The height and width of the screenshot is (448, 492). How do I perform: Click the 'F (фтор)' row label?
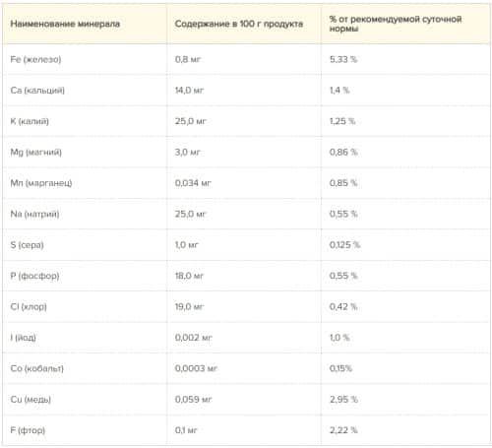click(x=28, y=430)
